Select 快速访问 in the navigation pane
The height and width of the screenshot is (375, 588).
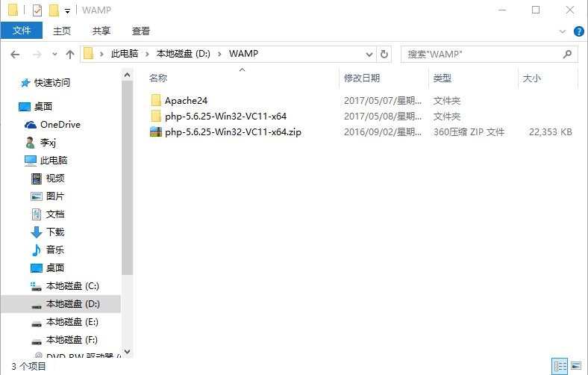(x=51, y=83)
